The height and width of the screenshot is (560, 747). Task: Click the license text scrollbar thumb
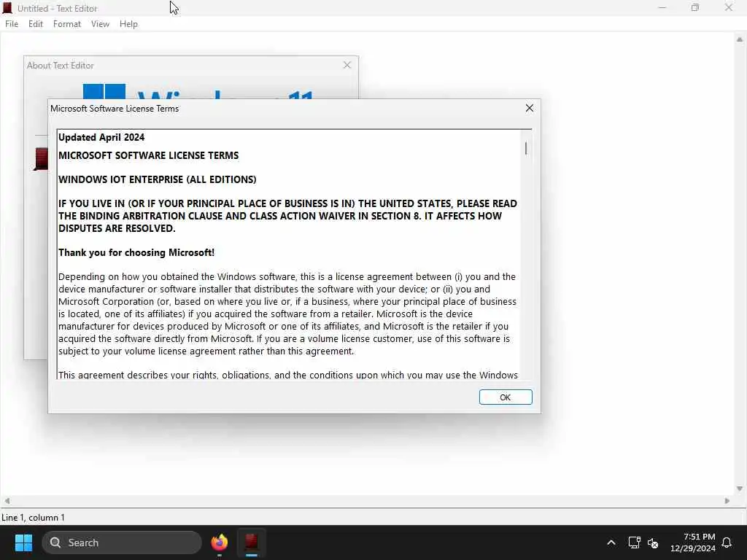tap(526, 149)
